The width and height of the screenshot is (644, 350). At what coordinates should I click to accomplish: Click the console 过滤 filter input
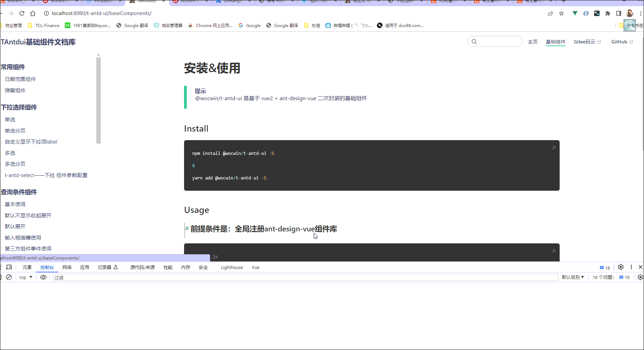pos(137,277)
